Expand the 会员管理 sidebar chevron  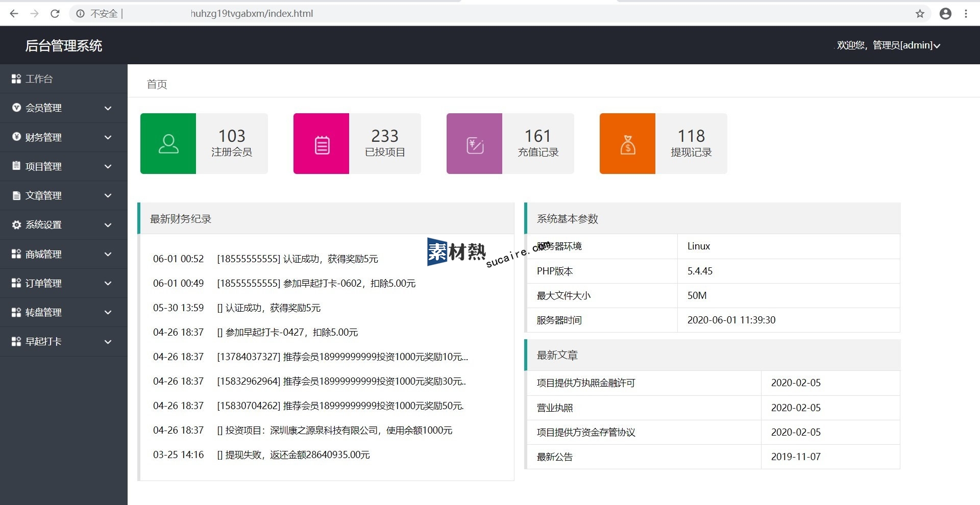[x=108, y=108]
